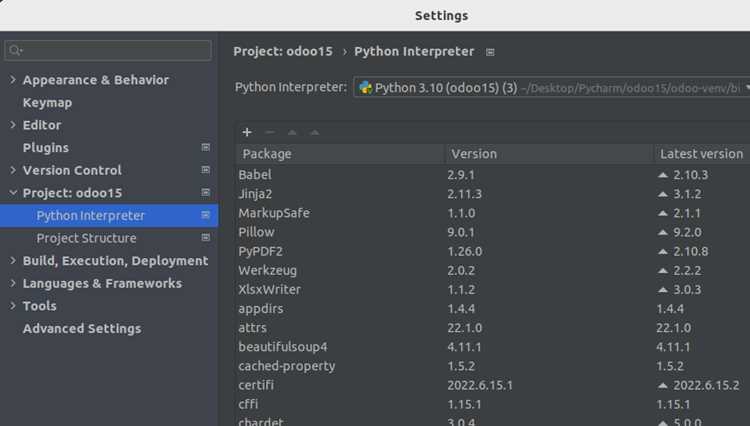Viewport: 750px width, 426px height.
Task: Collapse the Project: odoo15 chevron
Action: (x=13, y=193)
